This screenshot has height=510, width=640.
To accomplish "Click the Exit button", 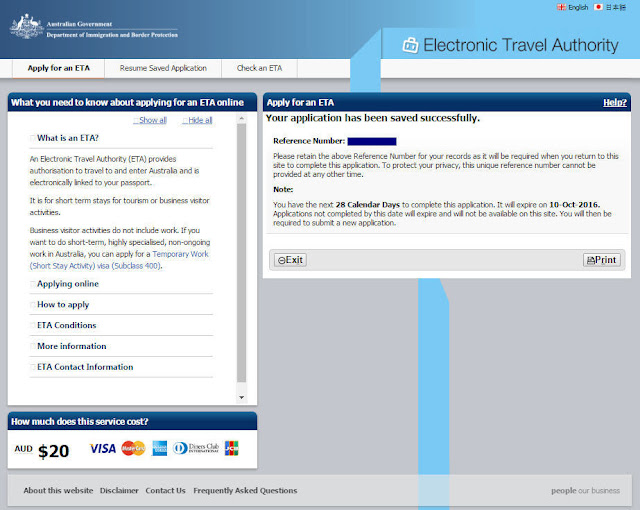I will click(x=290, y=260).
